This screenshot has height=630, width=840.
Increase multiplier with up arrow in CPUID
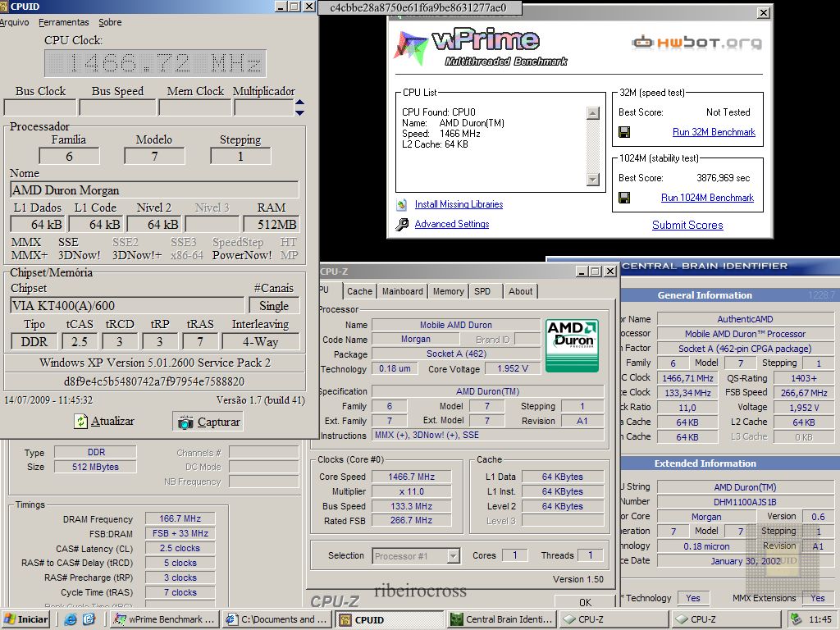300,102
